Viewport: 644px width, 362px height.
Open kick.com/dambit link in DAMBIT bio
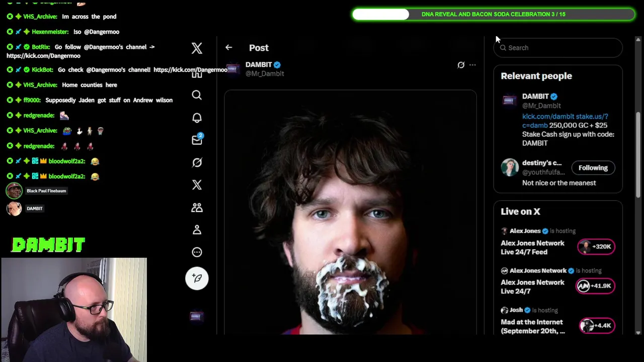[x=548, y=116]
